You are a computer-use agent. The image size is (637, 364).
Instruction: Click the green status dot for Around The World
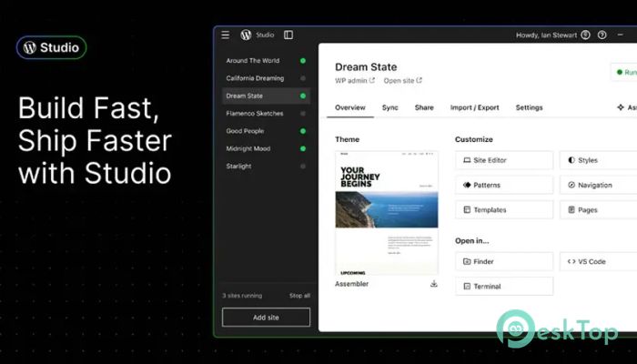click(303, 61)
